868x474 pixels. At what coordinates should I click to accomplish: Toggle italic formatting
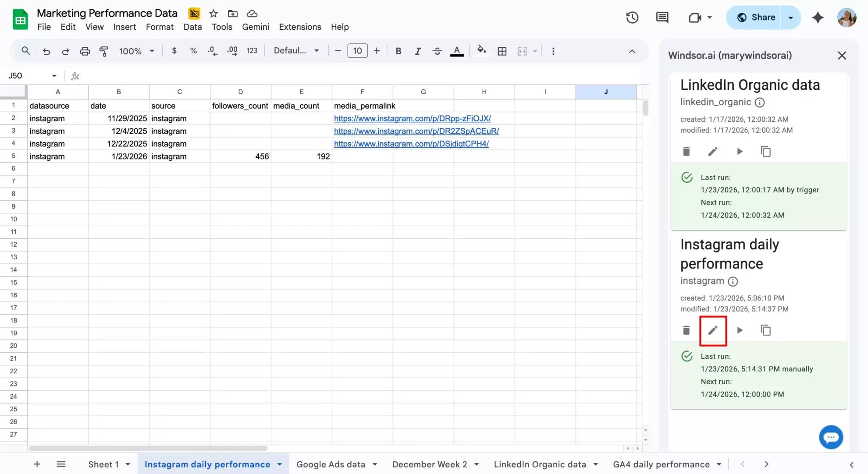point(417,51)
